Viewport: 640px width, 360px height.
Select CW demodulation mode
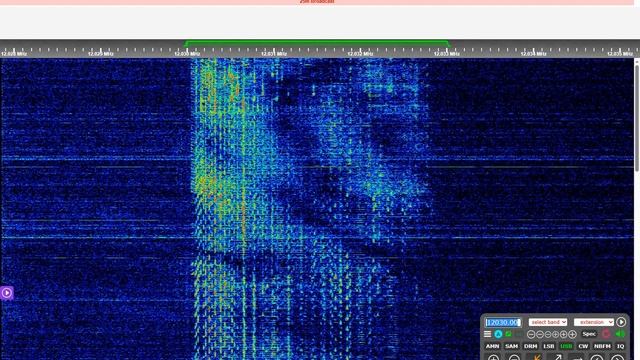pos(583,346)
